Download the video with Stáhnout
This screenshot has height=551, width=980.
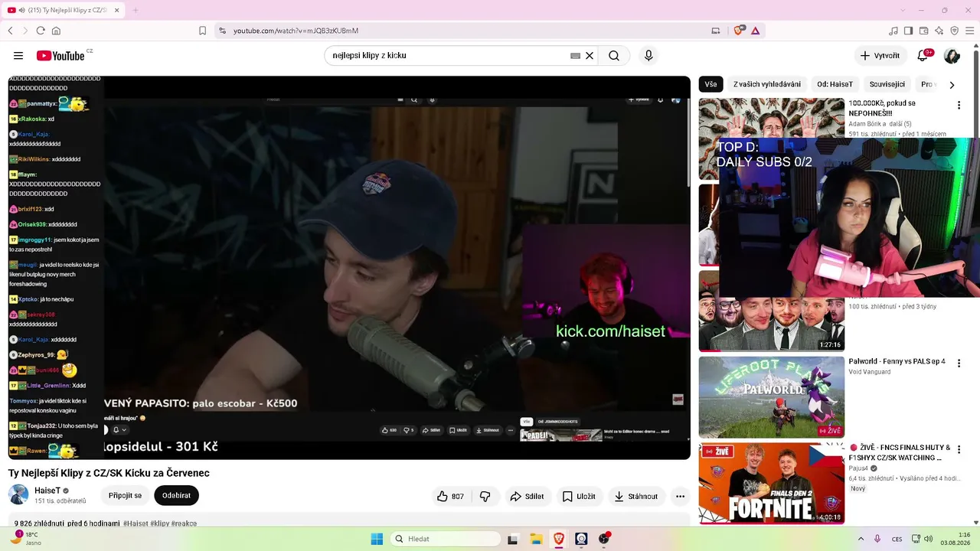click(x=636, y=496)
